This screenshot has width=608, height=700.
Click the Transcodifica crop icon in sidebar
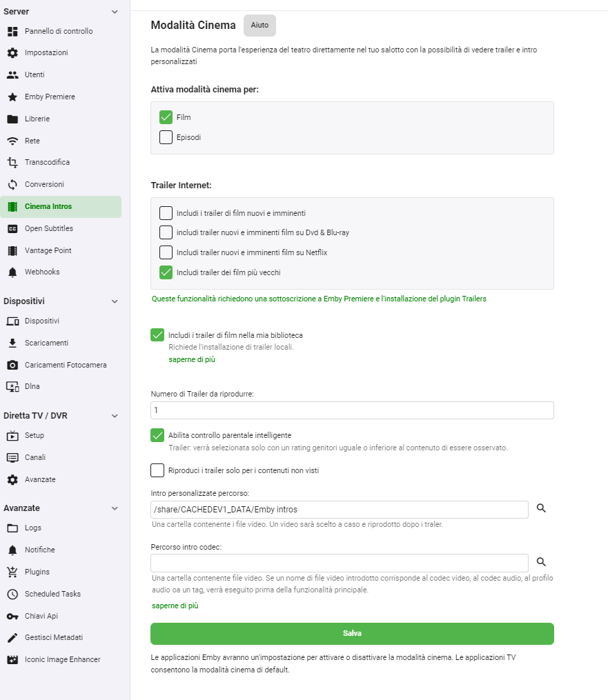pos(12,163)
